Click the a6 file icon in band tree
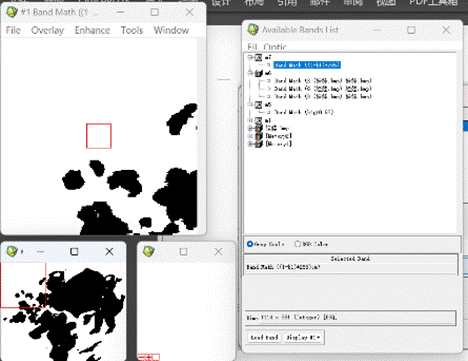Screen dimensions: 468x361 pos(259,73)
